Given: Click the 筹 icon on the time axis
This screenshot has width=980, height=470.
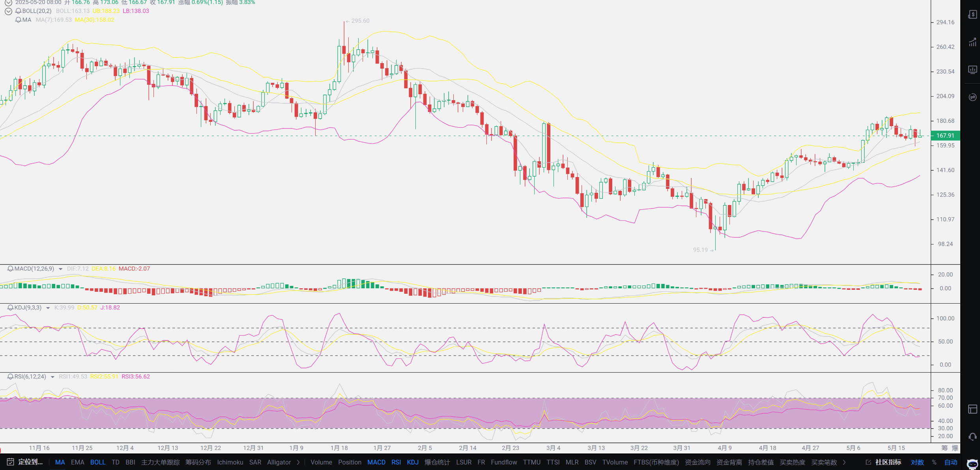Looking at the screenshot, I should 944,448.
